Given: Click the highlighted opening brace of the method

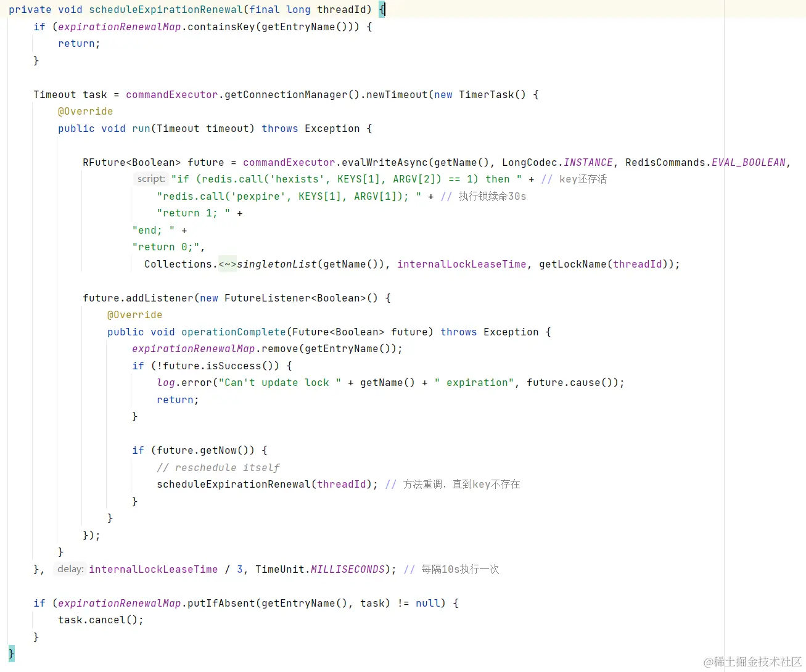Looking at the screenshot, I should tap(382, 10).
